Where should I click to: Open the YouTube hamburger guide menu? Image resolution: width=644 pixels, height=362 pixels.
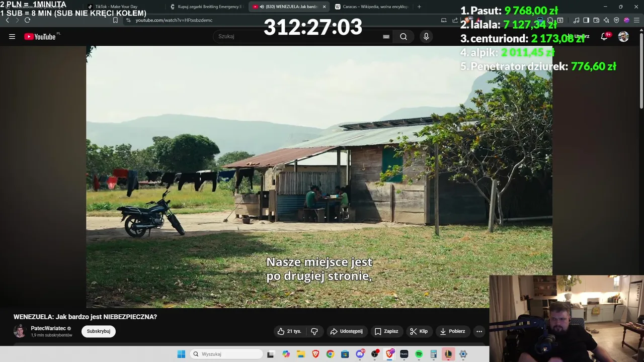pyautogui.click(x=12, y=36)
